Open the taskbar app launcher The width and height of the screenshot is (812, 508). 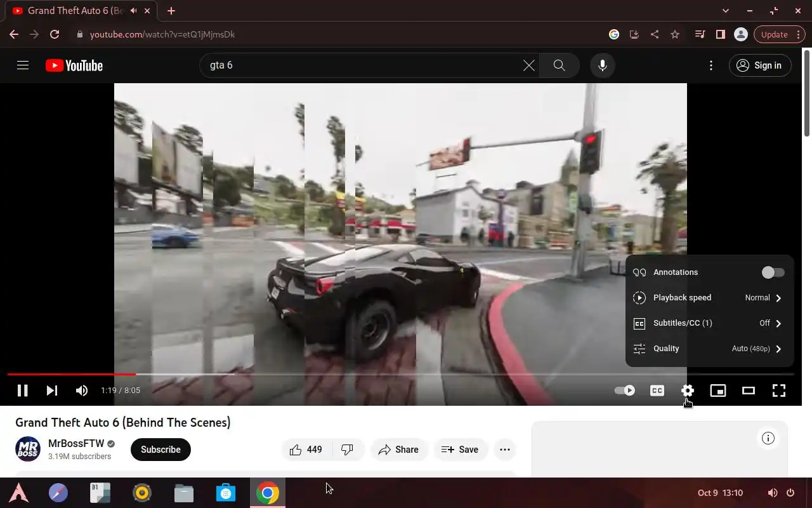coord(18,493)
